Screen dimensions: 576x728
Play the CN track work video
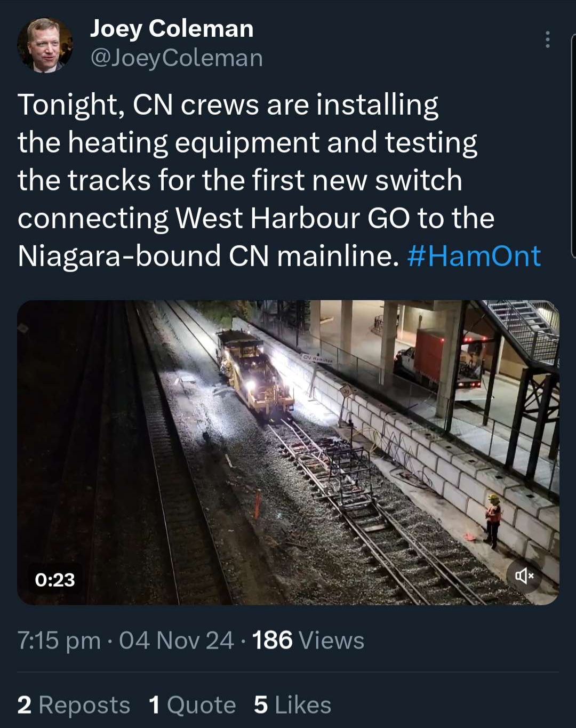pyautogui.click(x=288, y=452)
